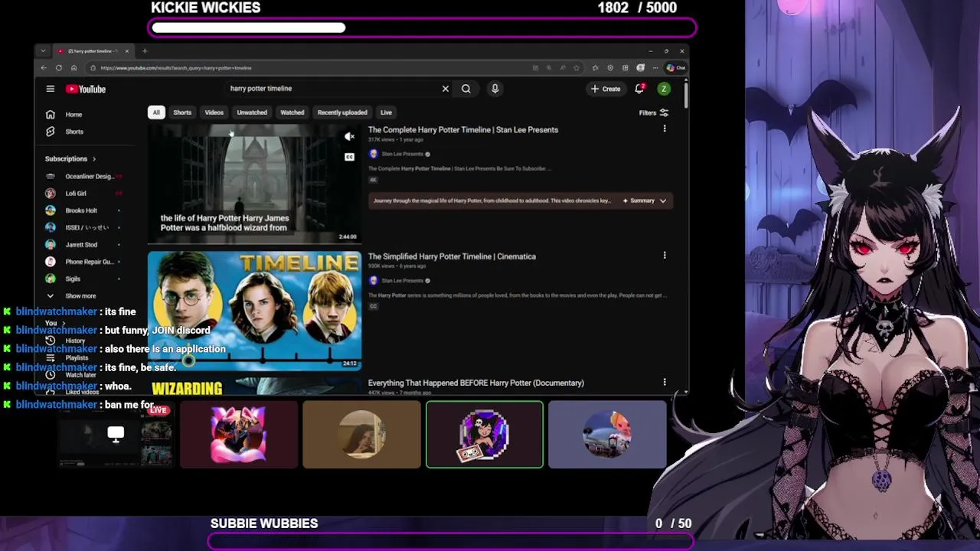Clear the search box with the X icon

[446, 89]
